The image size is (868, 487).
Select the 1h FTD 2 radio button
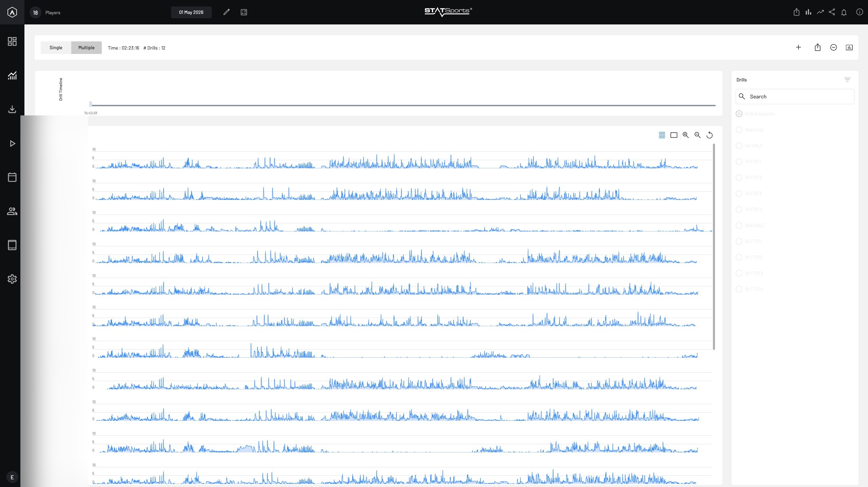[739, 177]
